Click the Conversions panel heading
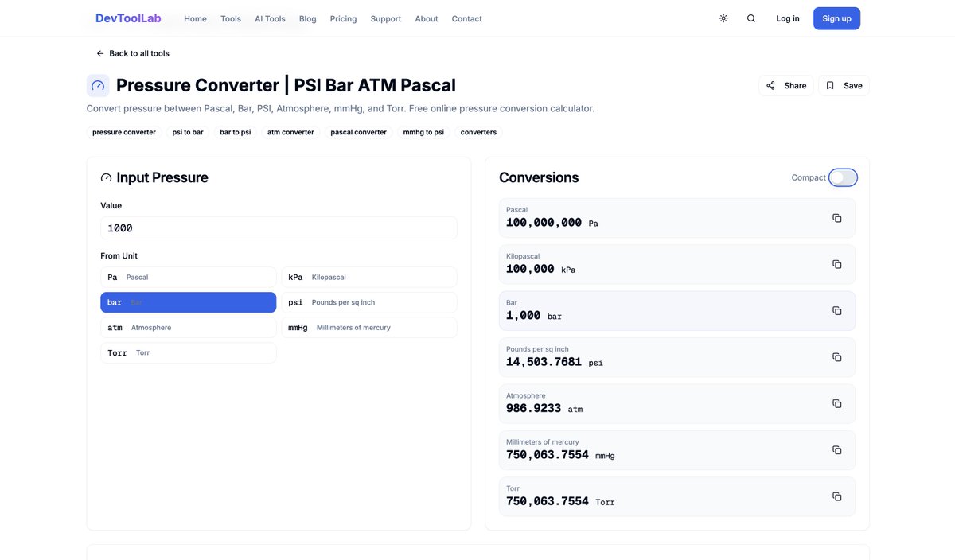Screen dimensions: 955x560 (x=539, y=177)
